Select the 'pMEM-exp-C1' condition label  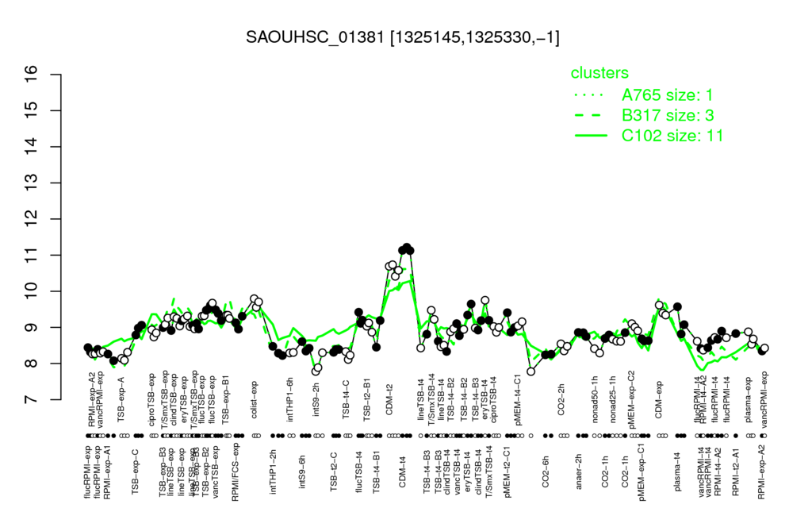[x=642, y=471]
